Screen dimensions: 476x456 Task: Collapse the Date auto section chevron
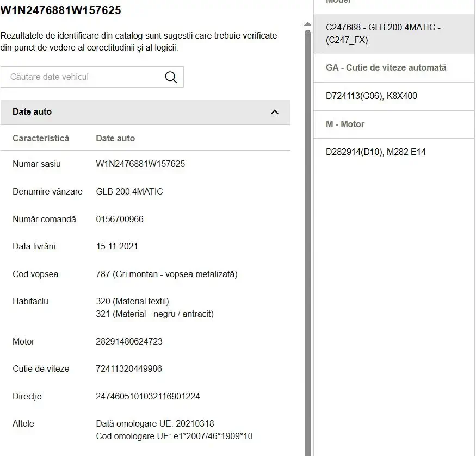[274, 112]
